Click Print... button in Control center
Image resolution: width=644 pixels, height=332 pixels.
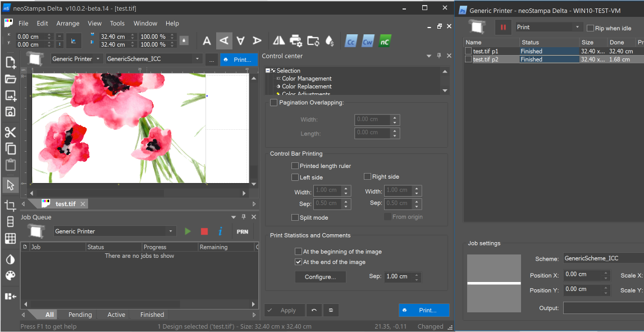424,310
